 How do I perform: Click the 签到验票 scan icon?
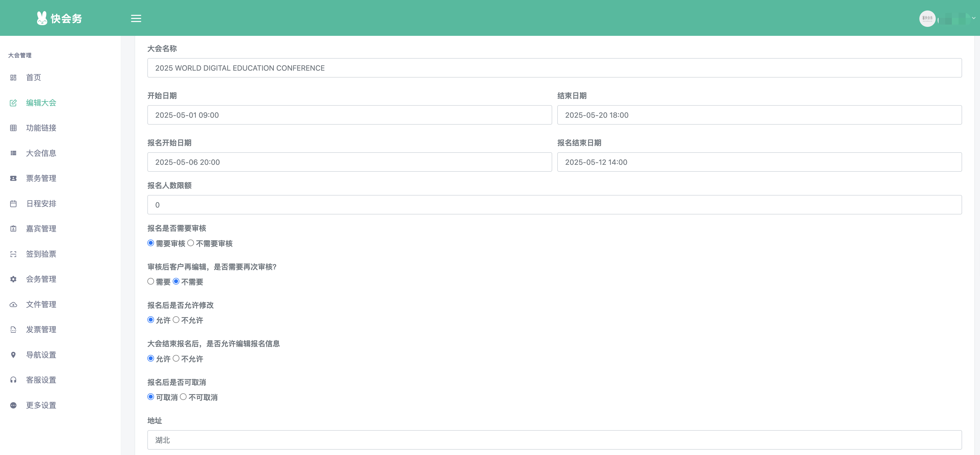click(13, 254)
